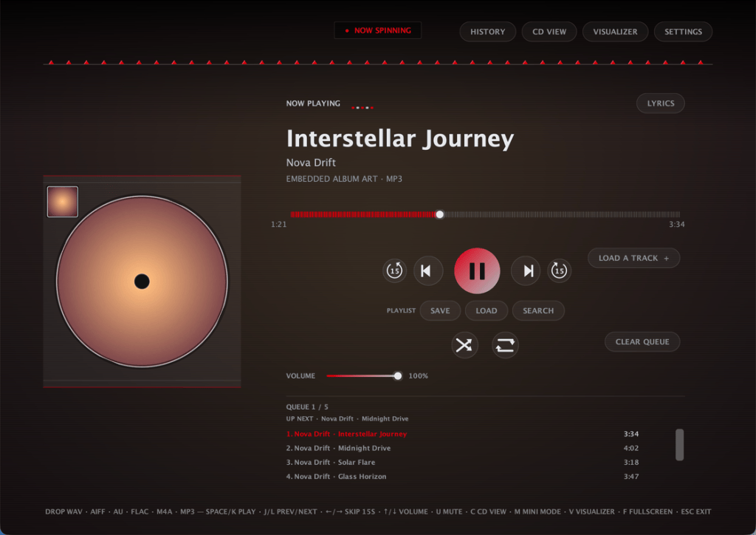Clear the queue
Image resolution: width=756 pixels, height=535 pixels.
pos(642,341)
